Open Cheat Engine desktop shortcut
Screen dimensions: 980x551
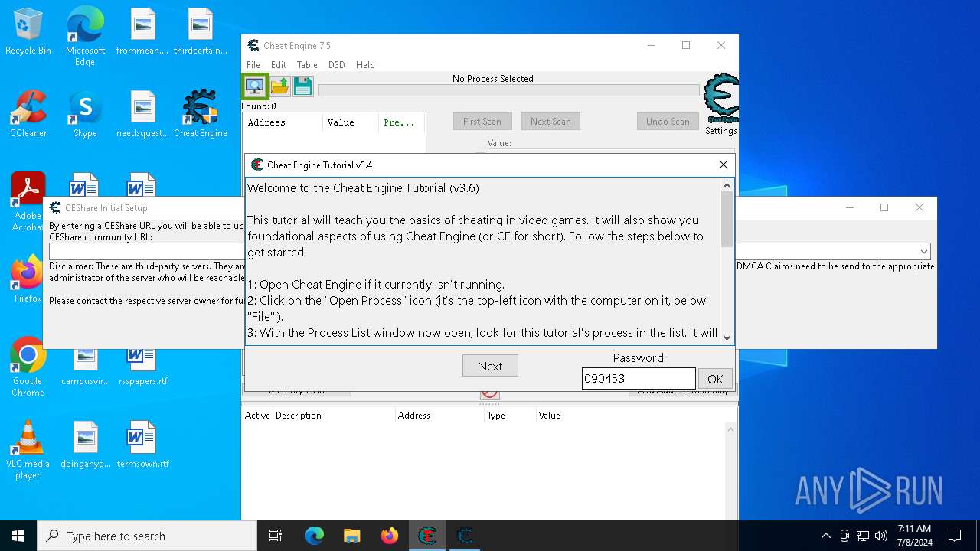click(201, 114)
